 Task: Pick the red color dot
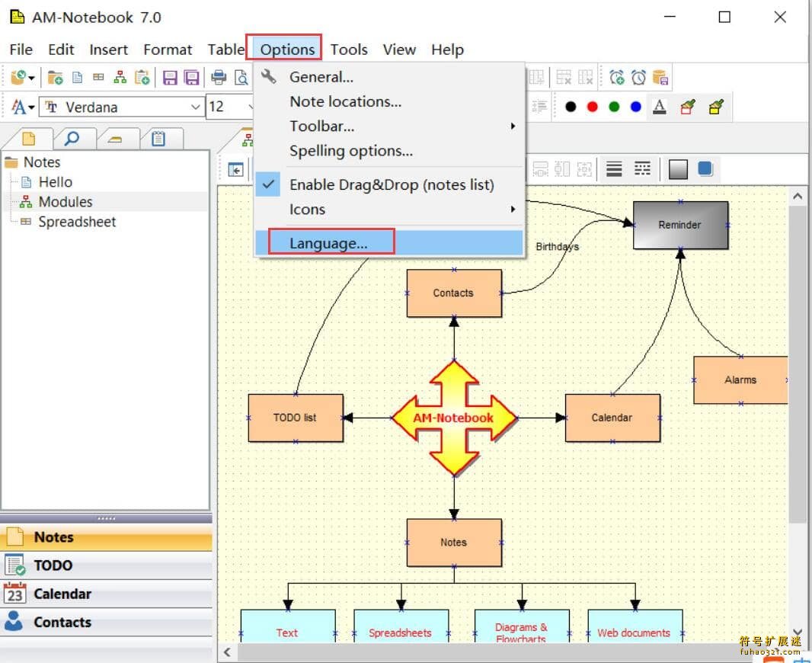[593, 107]
